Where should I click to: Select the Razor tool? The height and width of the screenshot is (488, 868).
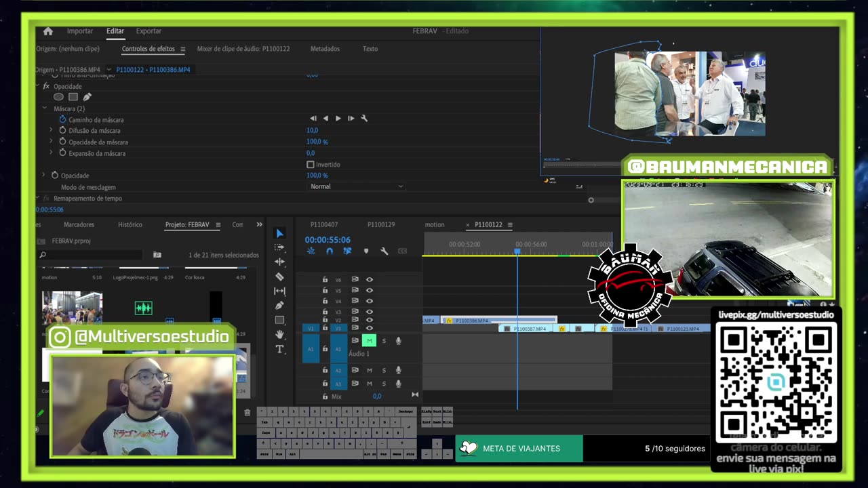click(x=279, y=277)
